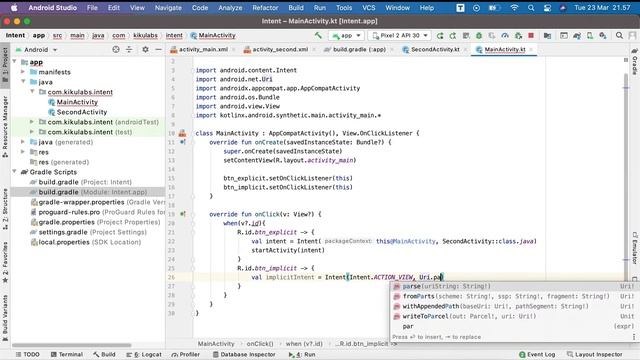This screenshot has width=640, height=360.
Task: Click the Make Project hammer icon
Action: [318, 36]
